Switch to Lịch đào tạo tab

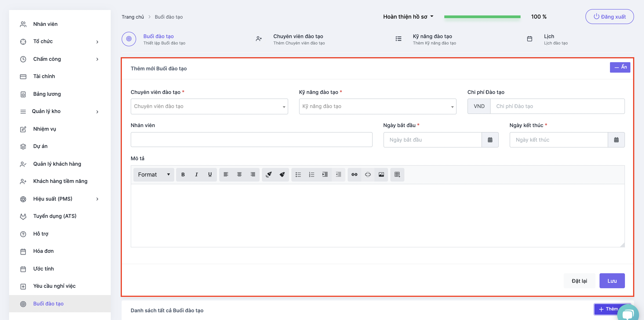(x=547, y=39)
